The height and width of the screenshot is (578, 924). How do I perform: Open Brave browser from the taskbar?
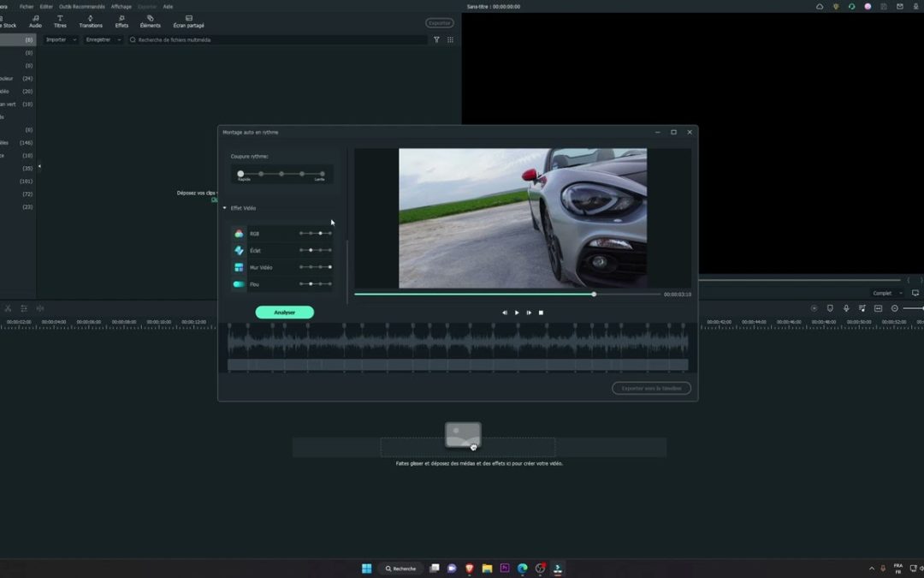(x=469, y=569)
